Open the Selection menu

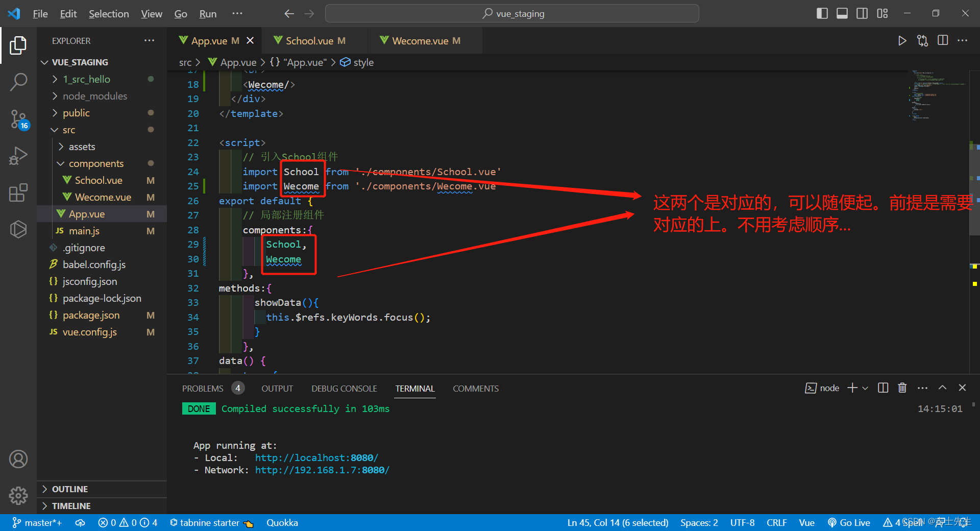pyautogui.click(x=109, y=14)
